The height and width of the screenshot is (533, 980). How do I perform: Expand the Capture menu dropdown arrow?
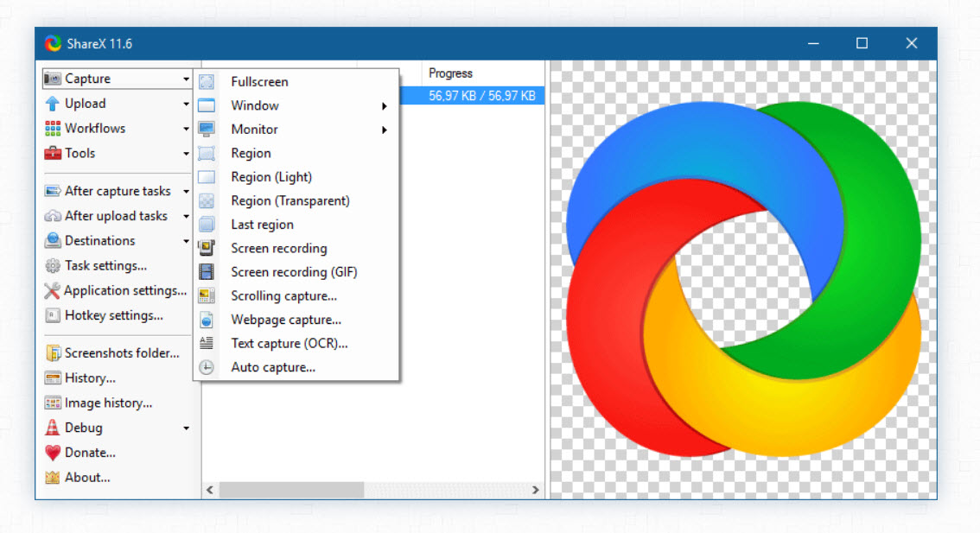pos(187,79)
